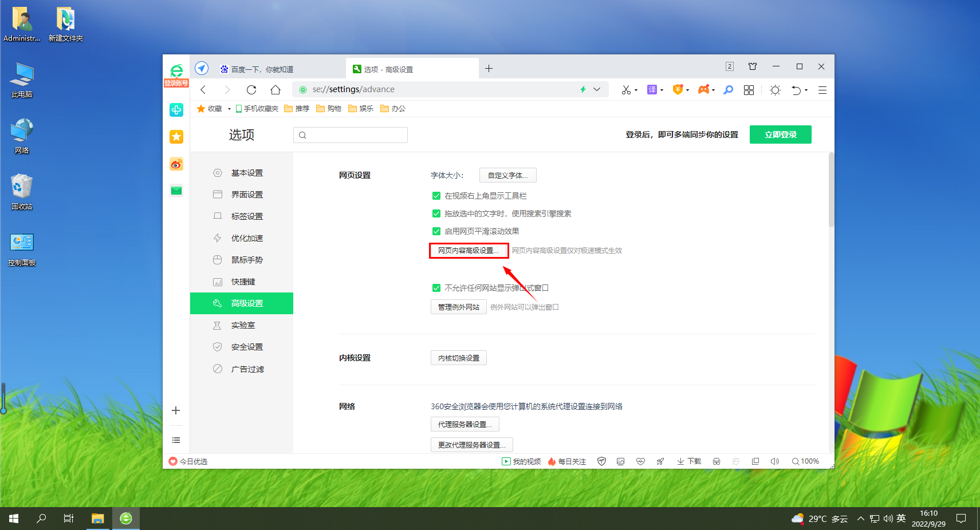Select 基本设置 in settings sidebar
The height and width of the screenshot is (530, 980).
click(242, 173)
